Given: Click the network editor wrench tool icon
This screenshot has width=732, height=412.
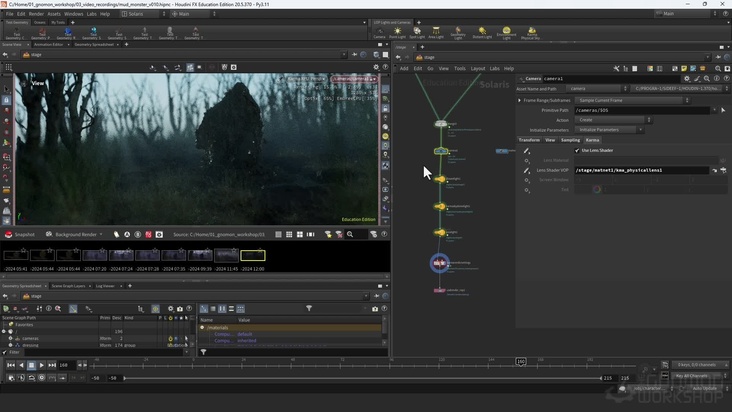Looking at the screenshot, I should coord(616,69).
